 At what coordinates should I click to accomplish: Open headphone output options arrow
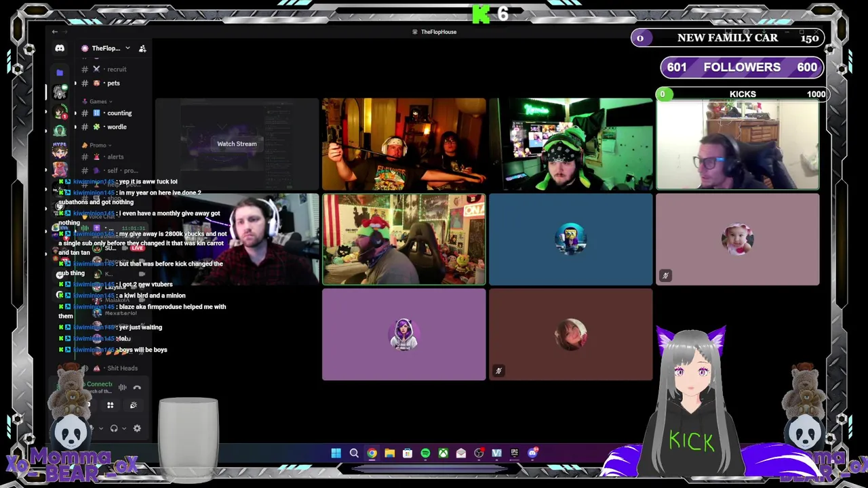point(124,428)
